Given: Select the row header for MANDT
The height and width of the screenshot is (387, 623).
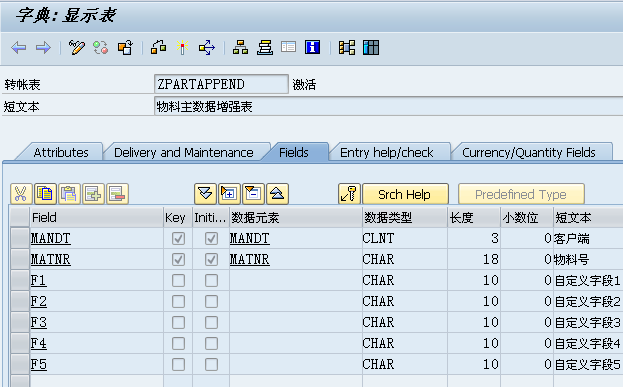Looking at the screenshot, I should [20, 238].
